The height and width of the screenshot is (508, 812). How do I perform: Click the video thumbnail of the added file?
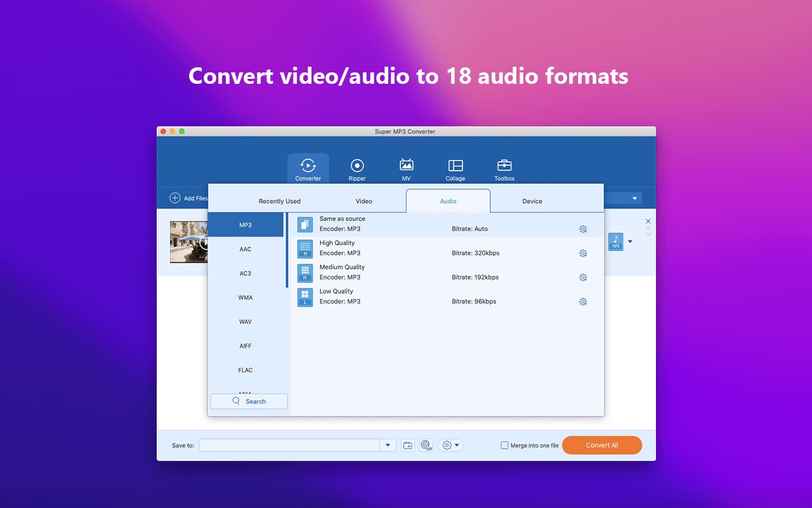(x=189, y=242)
